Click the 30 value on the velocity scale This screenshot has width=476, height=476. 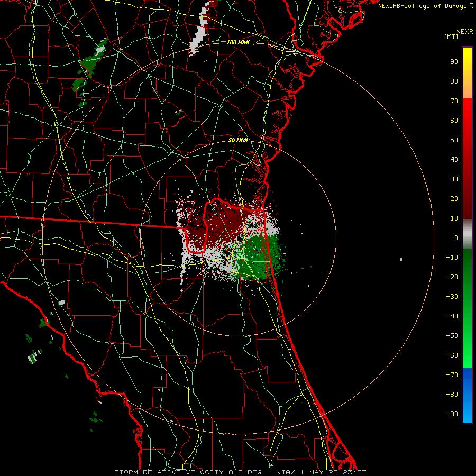coord(454,179)
